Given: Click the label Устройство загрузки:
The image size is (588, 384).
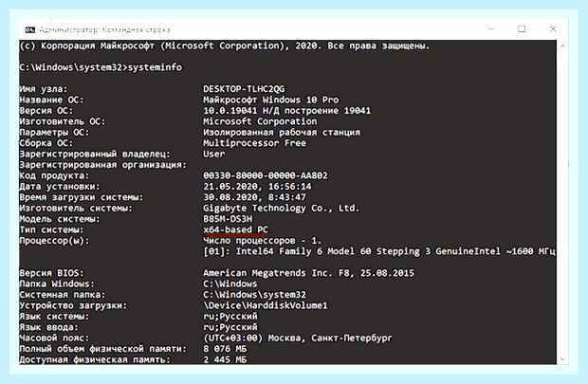Looking at the screenshot, I should (74, 305).
